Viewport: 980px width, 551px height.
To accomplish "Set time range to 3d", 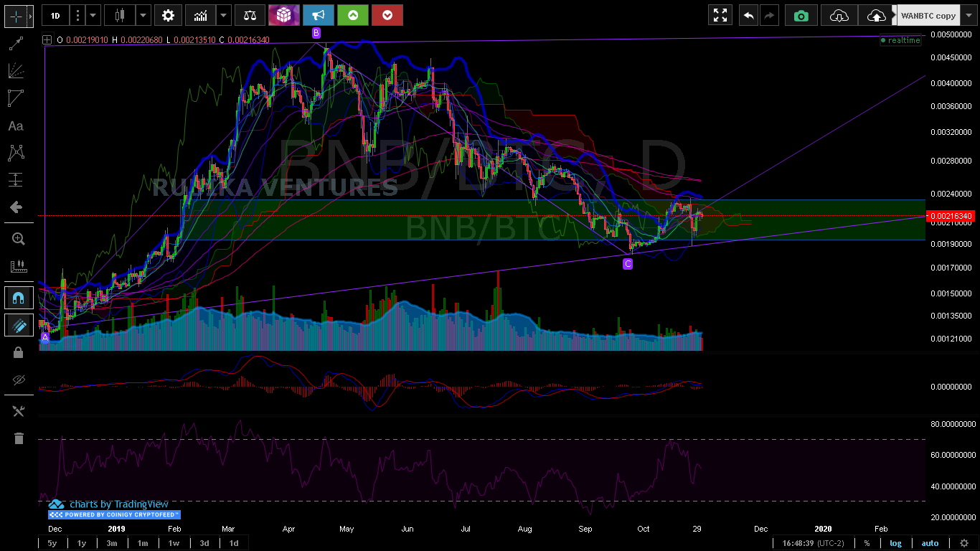I will 204,543.
